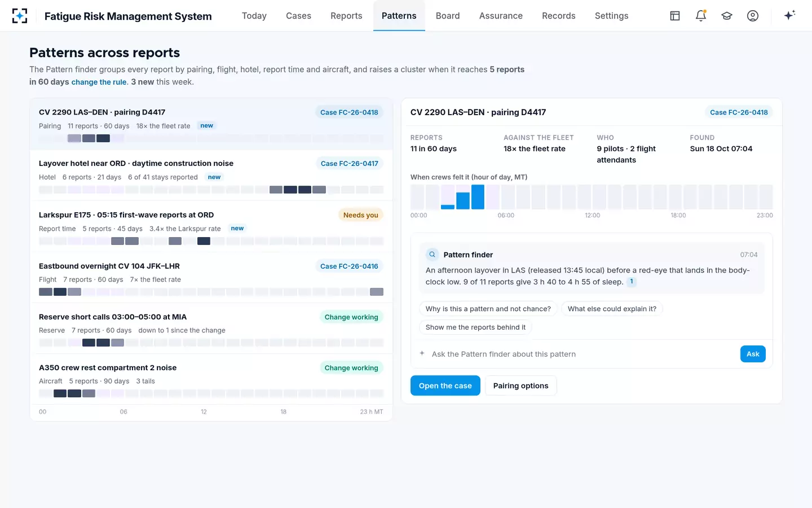Open the Records tab
This screenshot has height=508, width=812.
tap(559, 16)
